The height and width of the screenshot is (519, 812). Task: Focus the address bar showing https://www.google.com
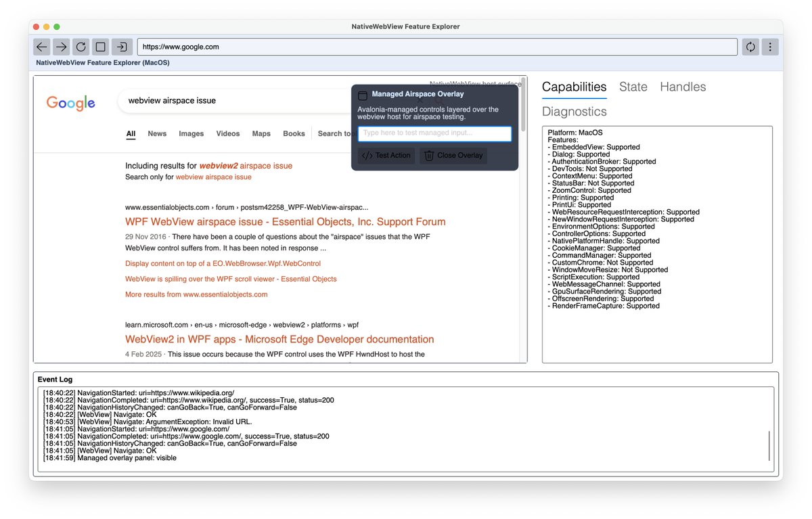pos(437,47)
